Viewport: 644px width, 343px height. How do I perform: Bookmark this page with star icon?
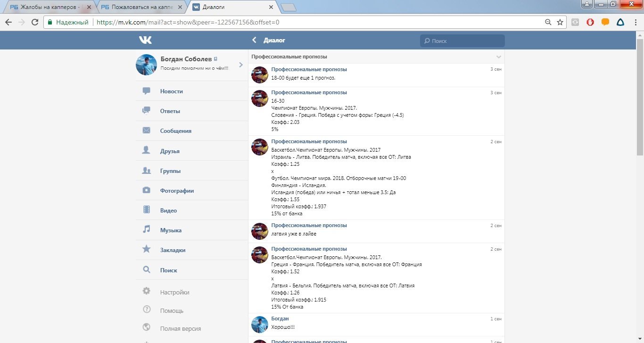560,22
